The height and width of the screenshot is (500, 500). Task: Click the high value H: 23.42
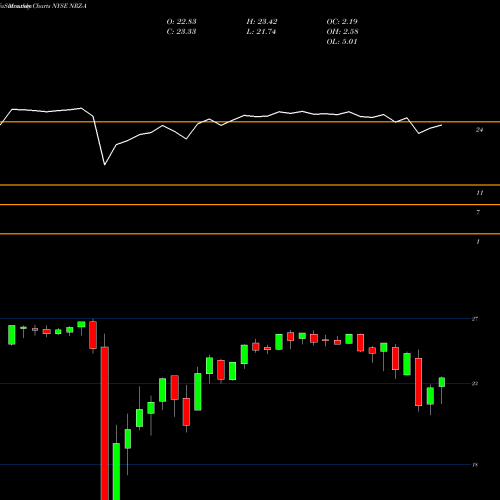(262, 22)
